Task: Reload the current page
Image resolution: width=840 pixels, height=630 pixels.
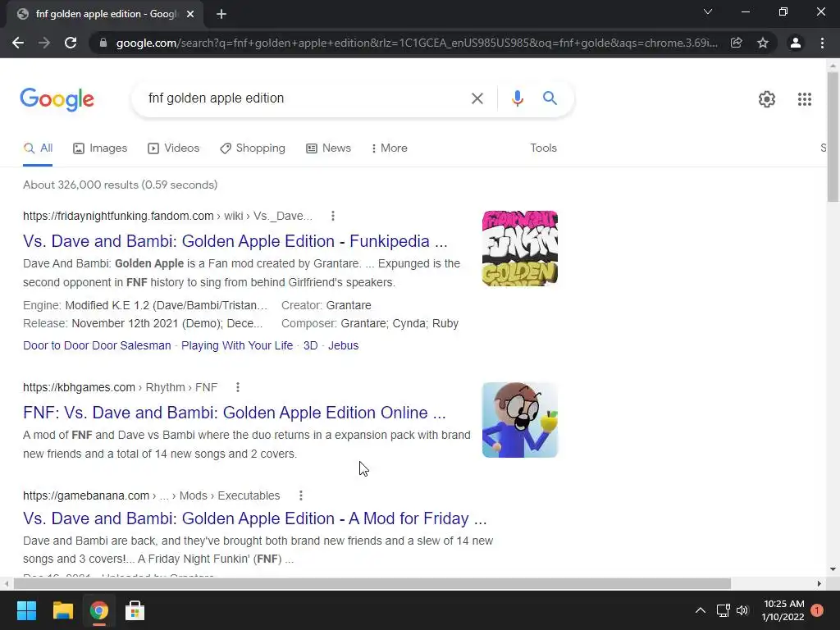Action: point(71,43)
